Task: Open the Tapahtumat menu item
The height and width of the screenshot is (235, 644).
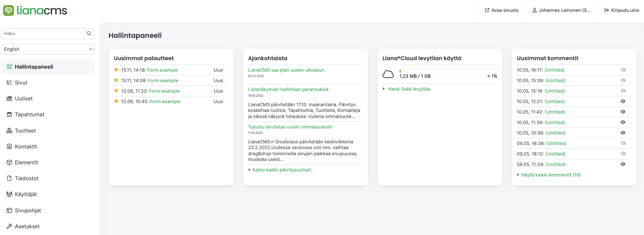Action: click(48, 115)
